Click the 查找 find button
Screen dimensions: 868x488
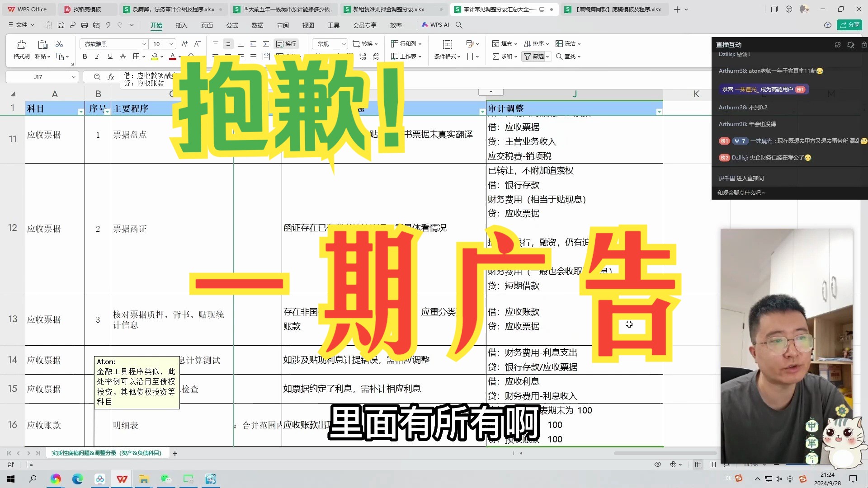[568, 56]
